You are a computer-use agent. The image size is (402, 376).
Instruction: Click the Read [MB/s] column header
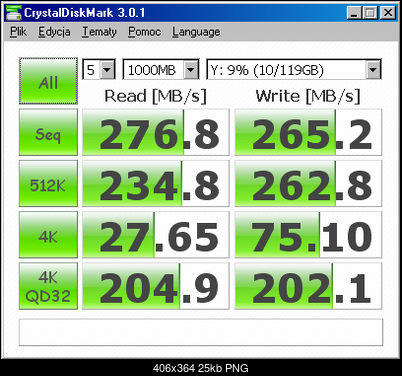point(156,96)
